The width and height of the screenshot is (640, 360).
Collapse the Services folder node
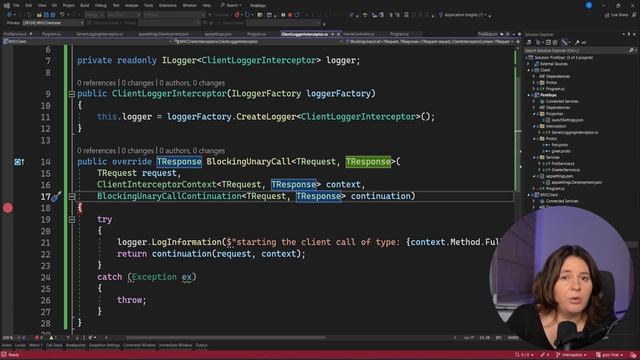[534, 158]
